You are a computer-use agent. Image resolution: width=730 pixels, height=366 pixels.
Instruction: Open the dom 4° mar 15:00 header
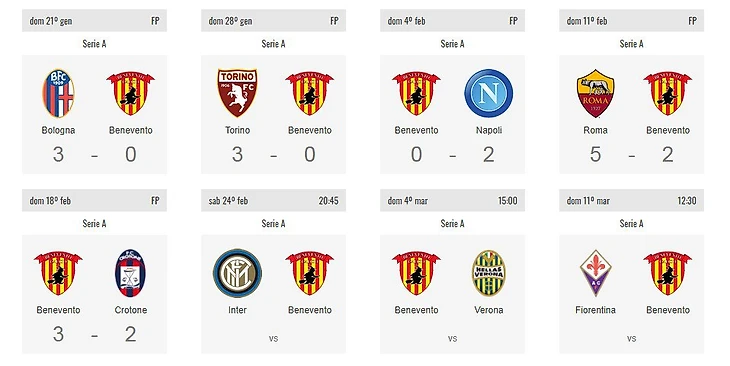[x=452, y=201]
